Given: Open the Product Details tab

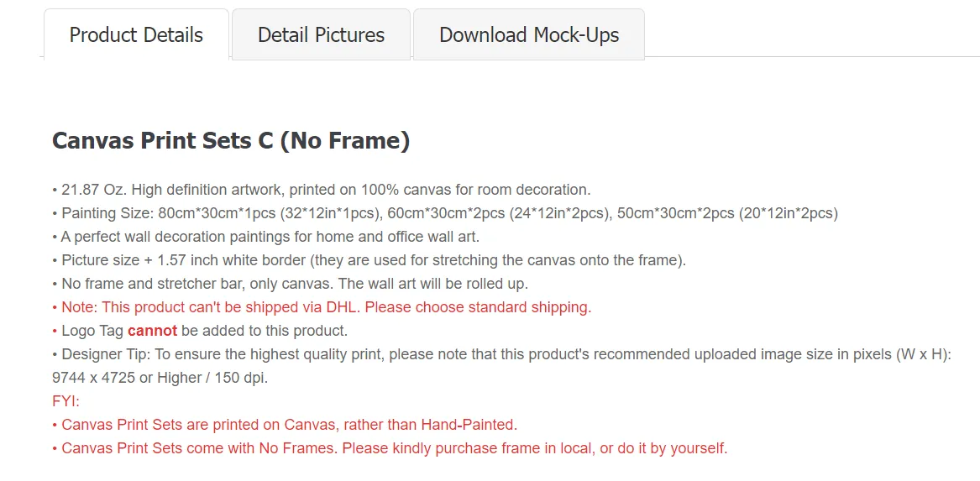Looking at the screenshot, I should (136, 34).
